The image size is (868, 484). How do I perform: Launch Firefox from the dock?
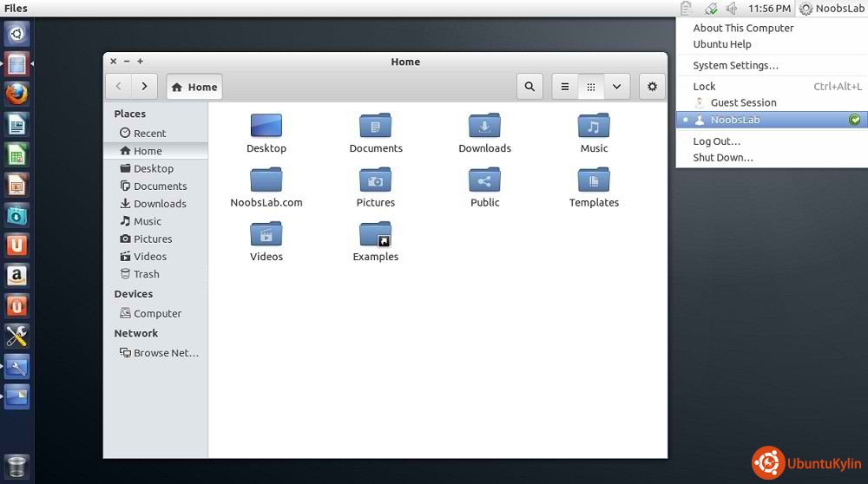tap(16, 94)
